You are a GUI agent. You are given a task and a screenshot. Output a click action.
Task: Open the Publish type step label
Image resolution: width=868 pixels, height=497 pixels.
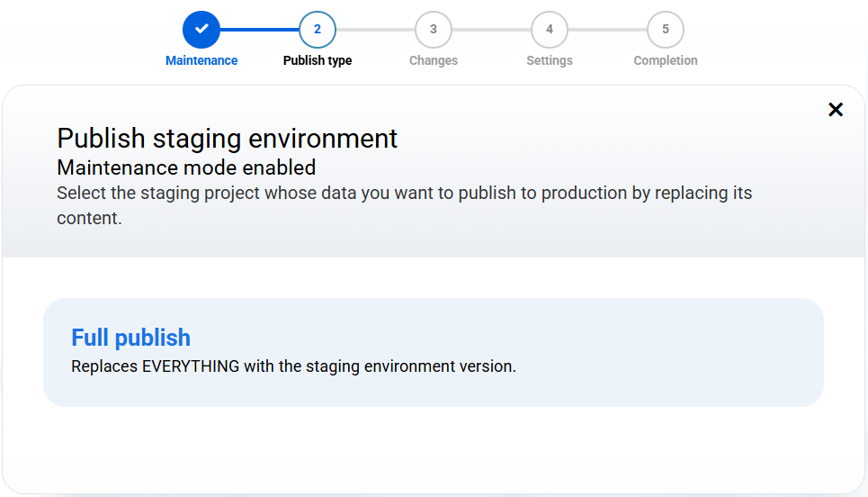tap(318, 61)
